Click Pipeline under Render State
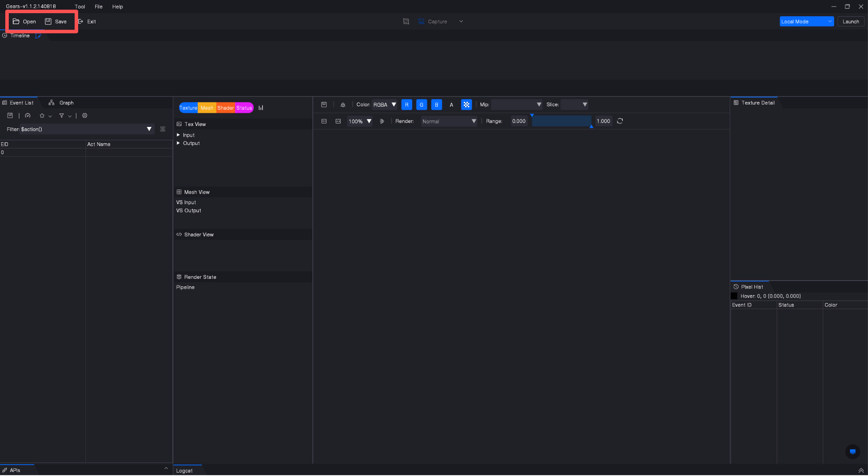 [x=185, y=287]
